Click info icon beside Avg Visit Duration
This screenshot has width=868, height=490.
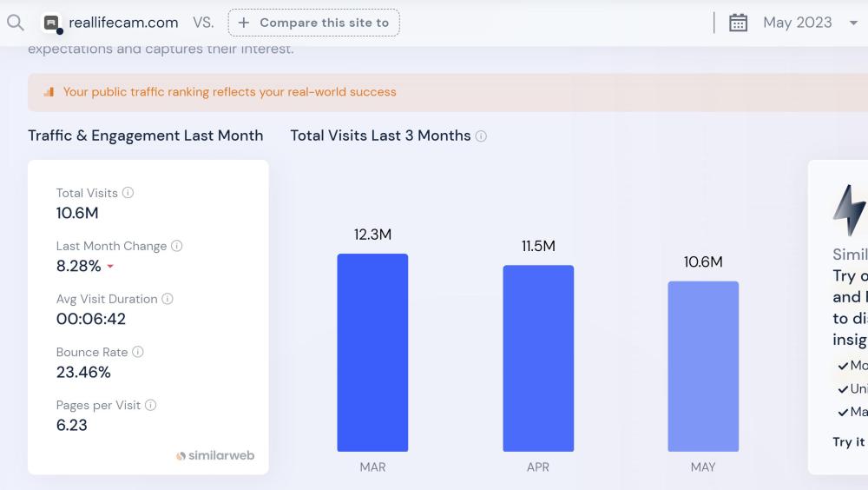(168, 299)
